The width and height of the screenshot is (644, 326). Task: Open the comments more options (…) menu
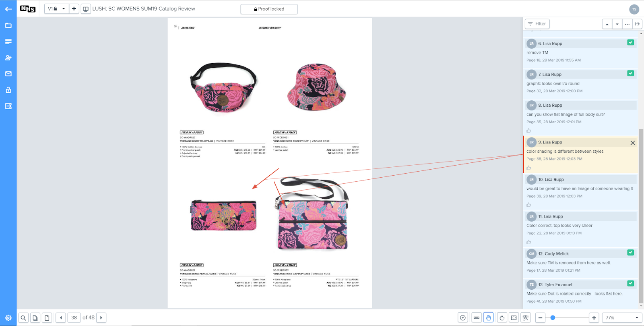point(627,24)
